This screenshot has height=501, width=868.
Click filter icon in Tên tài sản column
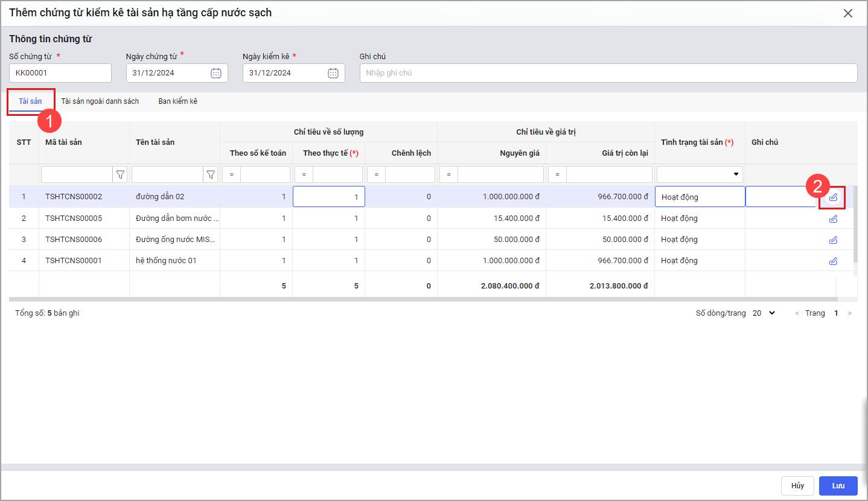point(211,174)
